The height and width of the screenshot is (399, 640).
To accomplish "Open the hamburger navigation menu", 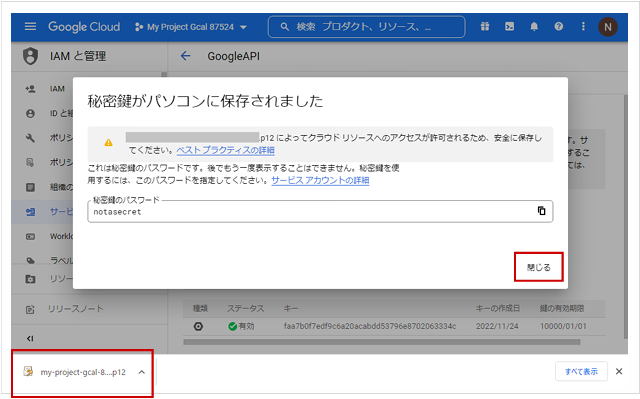I will coord(30,27).
